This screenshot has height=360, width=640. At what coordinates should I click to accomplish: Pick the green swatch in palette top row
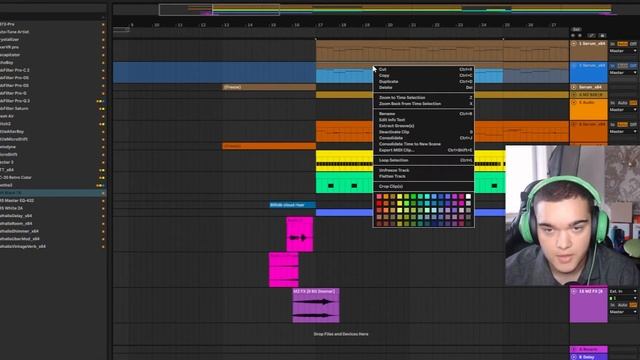coord(413,197)
